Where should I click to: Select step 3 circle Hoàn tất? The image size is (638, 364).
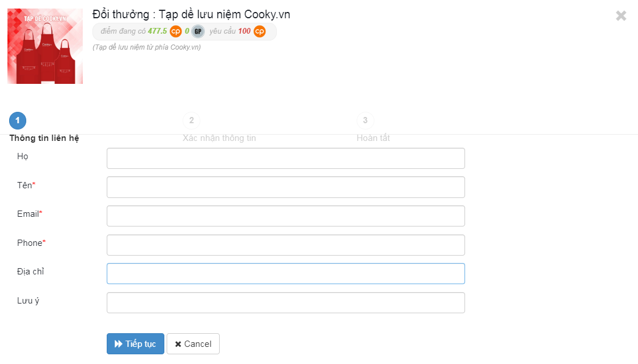365,120
